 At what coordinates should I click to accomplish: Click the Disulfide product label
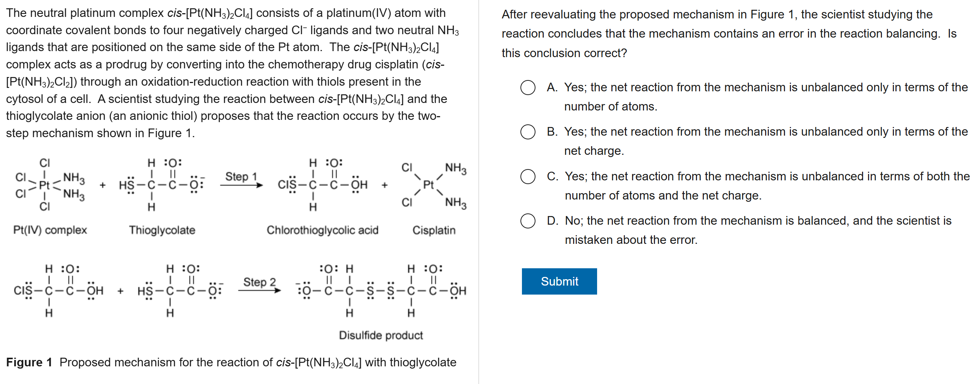point(380,335)
